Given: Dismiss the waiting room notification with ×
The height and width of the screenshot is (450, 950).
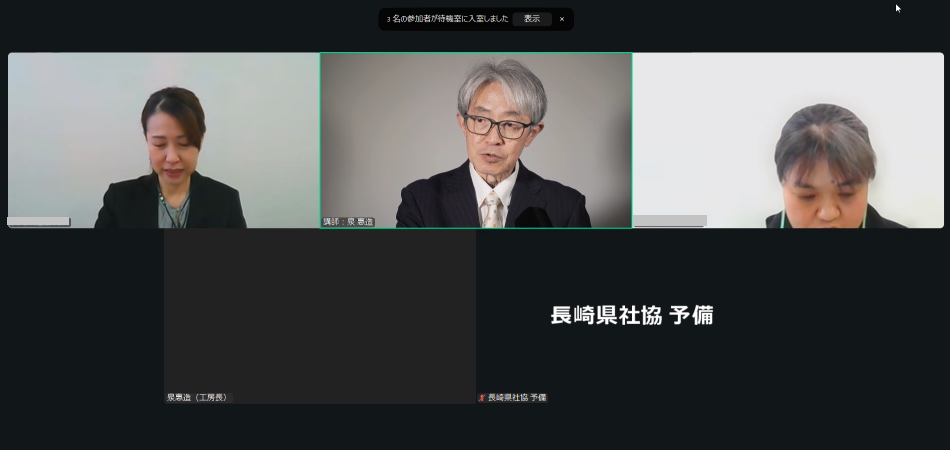Looking at the screenshot, I should tap(562, 19).
